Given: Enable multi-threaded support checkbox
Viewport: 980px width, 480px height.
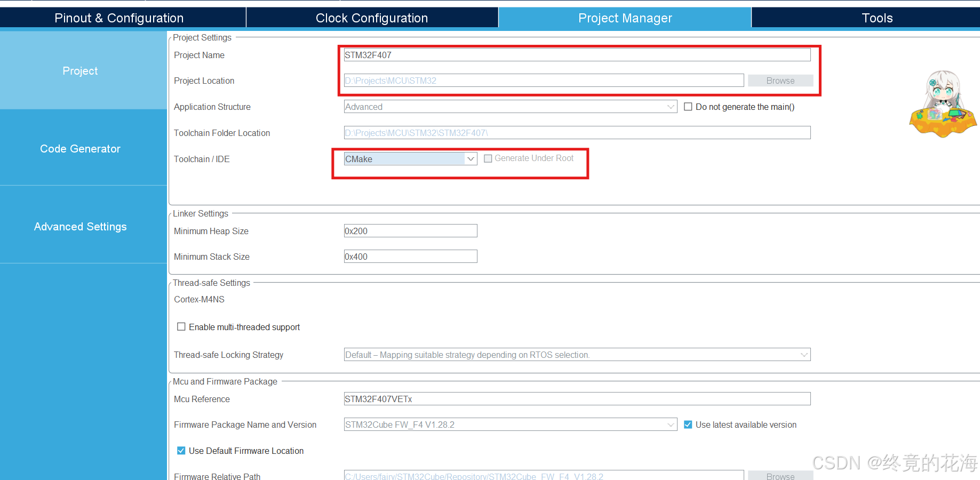Looking at the screenshot, I should coord(181,327).
